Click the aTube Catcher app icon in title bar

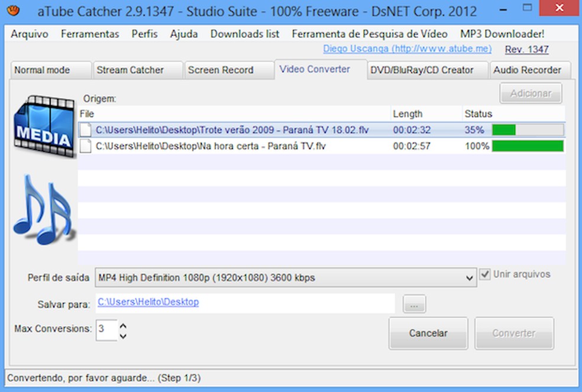click(x=14, y=11)
